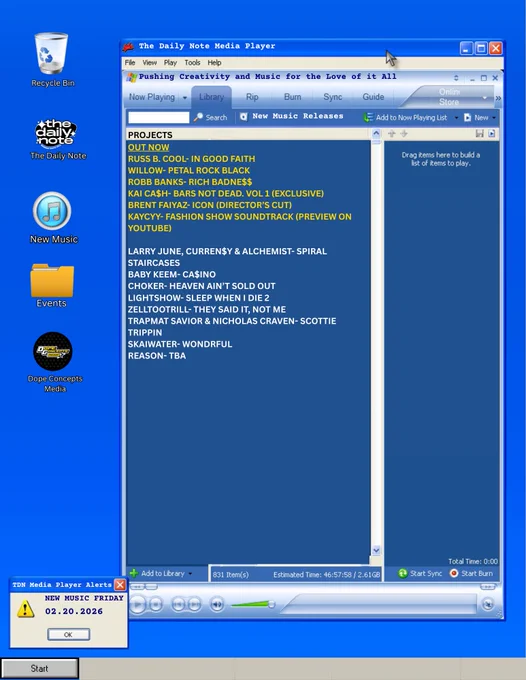This screenshot has height=680, width=526.
Task: Mute audio with the speaker icon
Action: pos(217,604)
